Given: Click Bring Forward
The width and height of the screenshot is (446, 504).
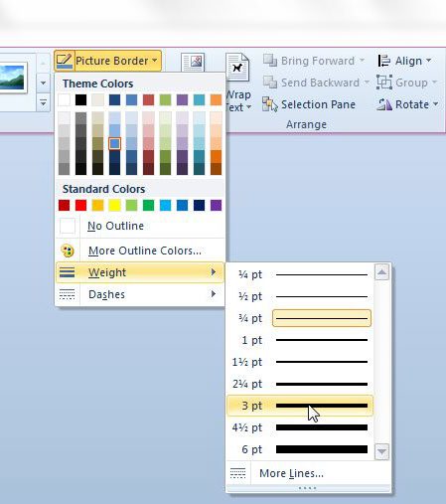Looking at the screenshot, I should click(x=314, y=61).
